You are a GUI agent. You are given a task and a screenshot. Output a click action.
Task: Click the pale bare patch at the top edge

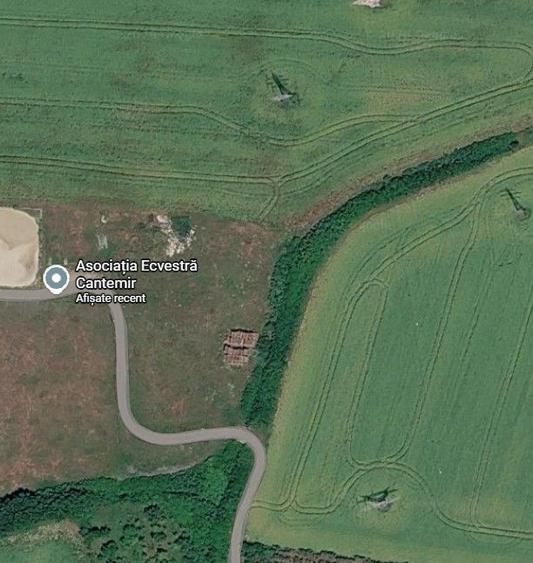(x=368, y=3)
